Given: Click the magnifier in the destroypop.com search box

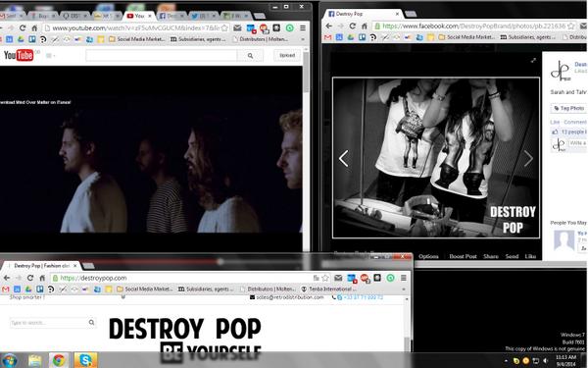Looking at the screenshot, I should [x=91, y=323].
